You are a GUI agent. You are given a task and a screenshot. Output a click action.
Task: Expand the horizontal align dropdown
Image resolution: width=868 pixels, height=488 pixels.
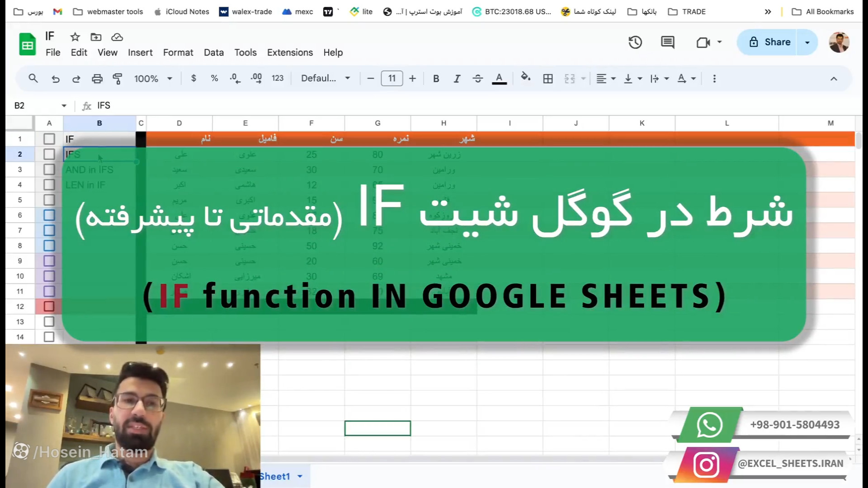613,79
